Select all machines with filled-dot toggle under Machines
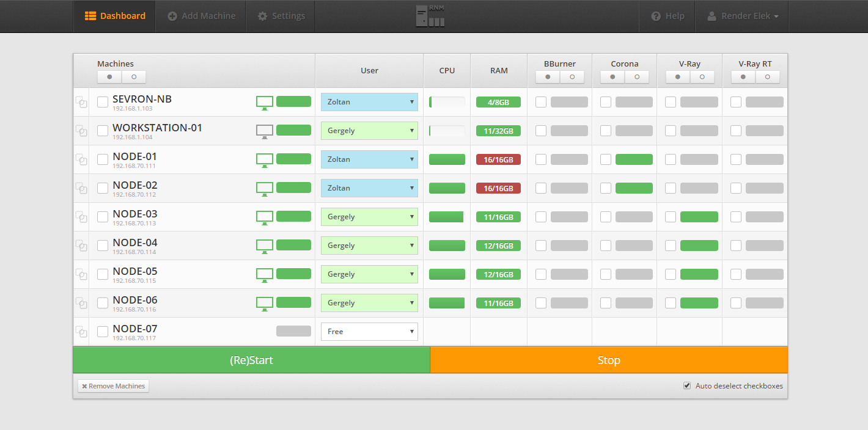Image resolution: width=868 pixels, height=430 pixels. tap(109, 77)
